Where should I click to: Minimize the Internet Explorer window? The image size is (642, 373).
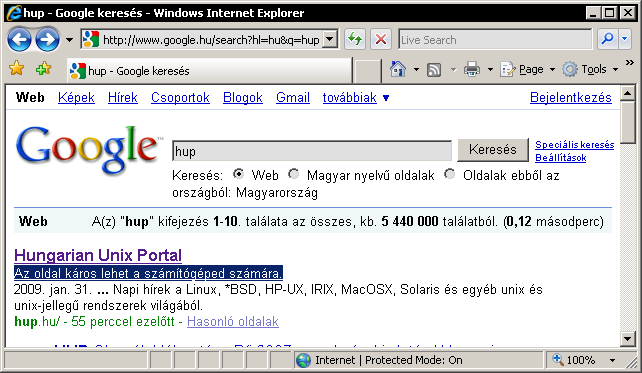click(x=593, y=13)
